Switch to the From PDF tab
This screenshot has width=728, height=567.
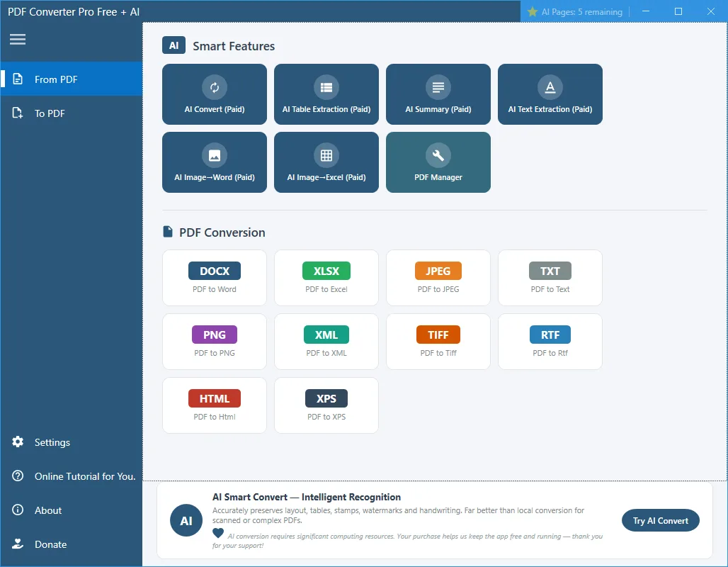click(71, 79)
